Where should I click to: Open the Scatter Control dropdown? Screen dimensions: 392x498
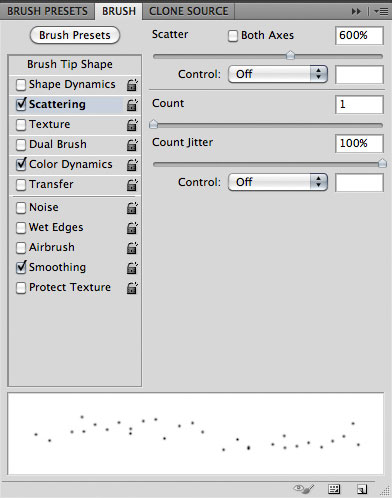[x=278, y=74]
